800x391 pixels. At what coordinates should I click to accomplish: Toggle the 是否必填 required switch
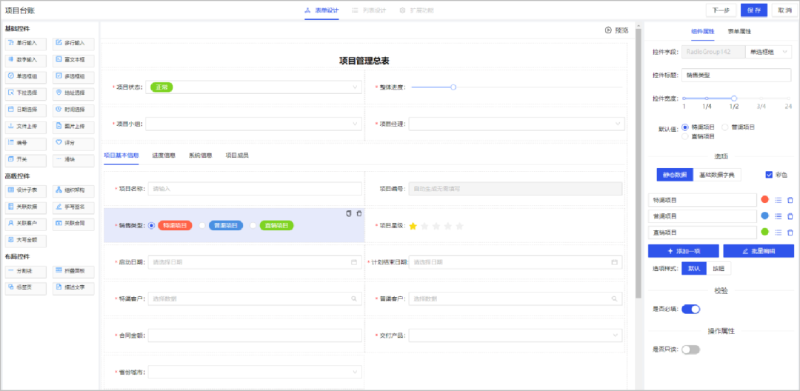691,309
